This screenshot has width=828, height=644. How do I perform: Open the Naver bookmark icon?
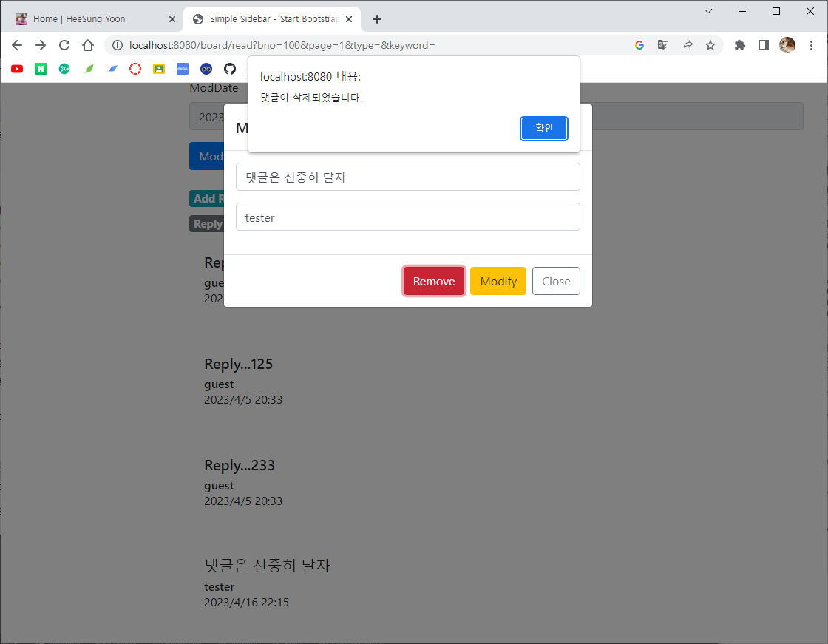(x=41, y=69)
